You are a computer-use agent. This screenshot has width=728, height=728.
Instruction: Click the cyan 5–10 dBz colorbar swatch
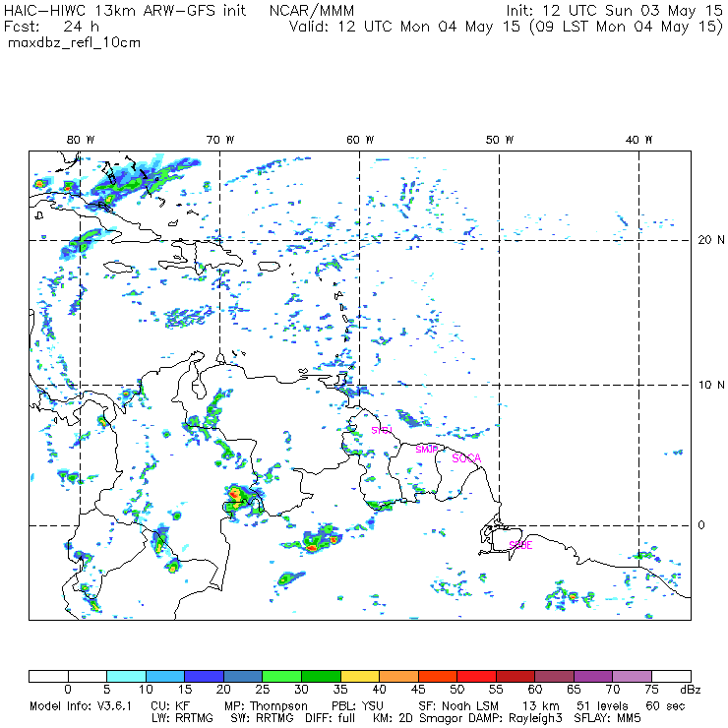point(126,676)
